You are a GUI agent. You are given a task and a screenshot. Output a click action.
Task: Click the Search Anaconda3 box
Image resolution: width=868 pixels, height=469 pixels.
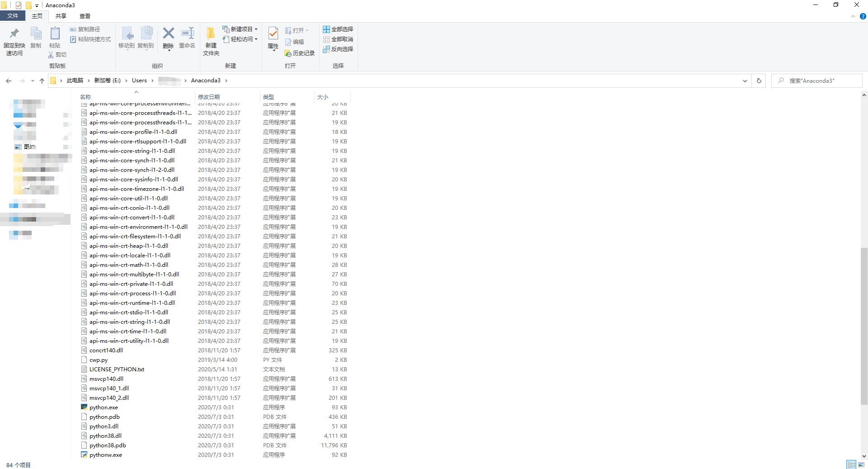click(x=816, y=81)
